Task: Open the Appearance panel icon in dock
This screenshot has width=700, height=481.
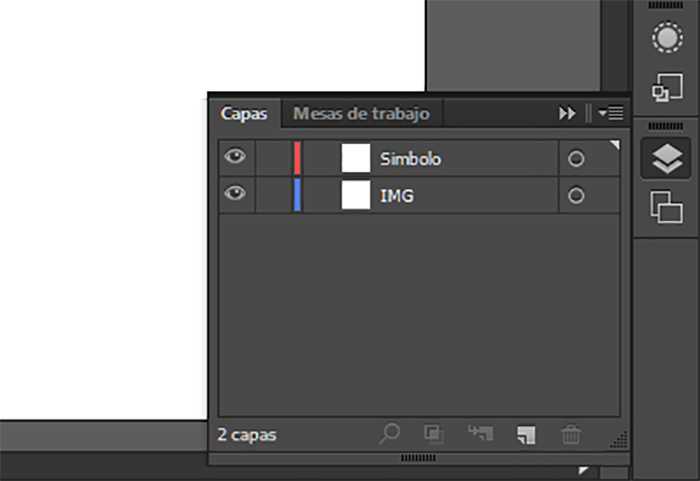Action: click(665, 38)
